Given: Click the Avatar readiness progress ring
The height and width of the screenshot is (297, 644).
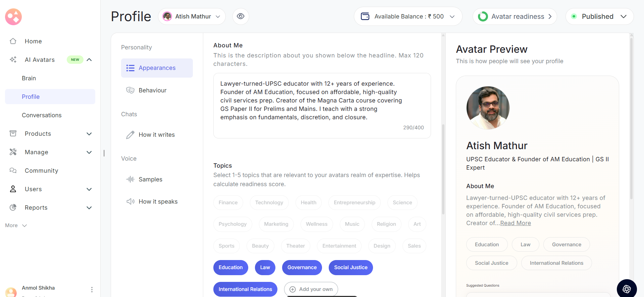Looking at the screenshot, I should (x=483, y=16).
